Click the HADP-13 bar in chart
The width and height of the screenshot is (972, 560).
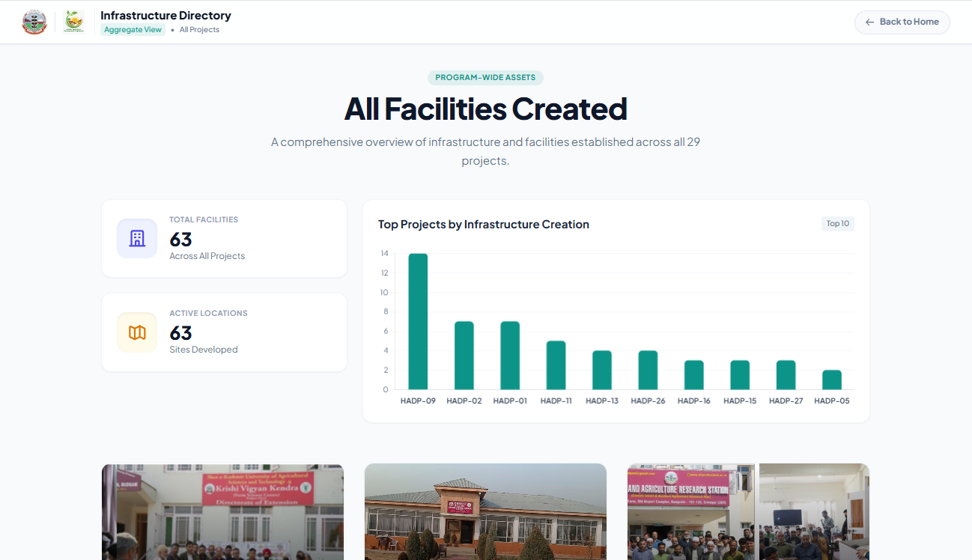tap(602, 370)
